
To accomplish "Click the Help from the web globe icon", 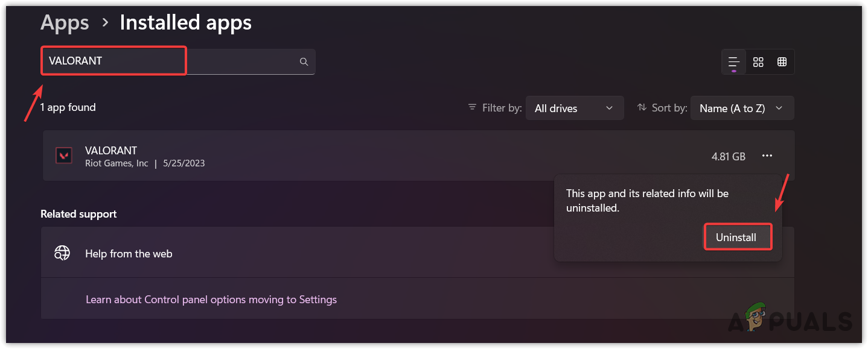I will (62, 254).
